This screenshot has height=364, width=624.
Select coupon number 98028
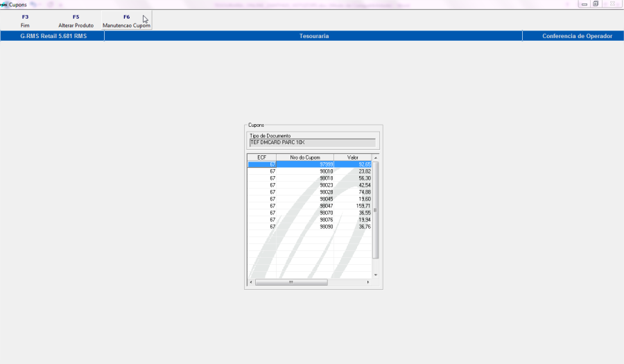coord(305,192)
